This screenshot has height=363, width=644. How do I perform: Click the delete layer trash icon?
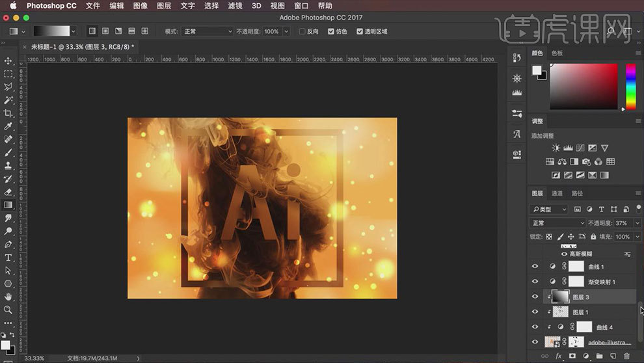tap(626, 356)
